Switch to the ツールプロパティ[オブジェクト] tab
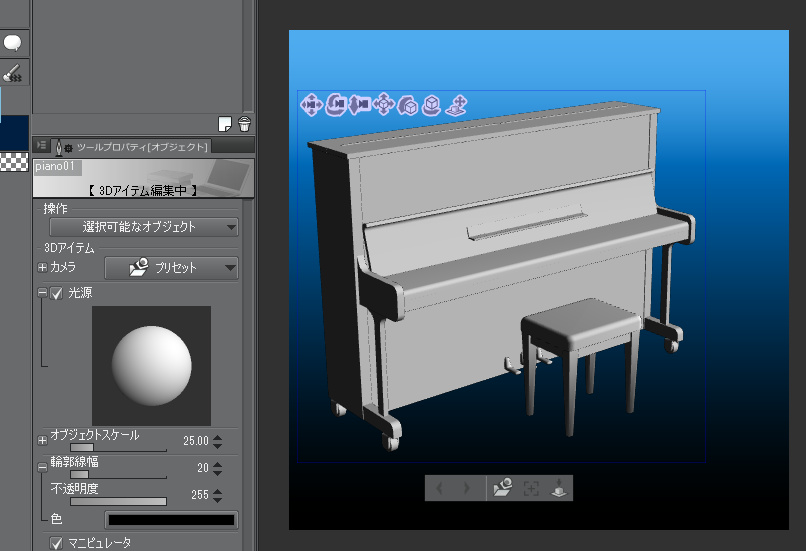The width and height of the screenshot is (806, 551). [132, 147]
